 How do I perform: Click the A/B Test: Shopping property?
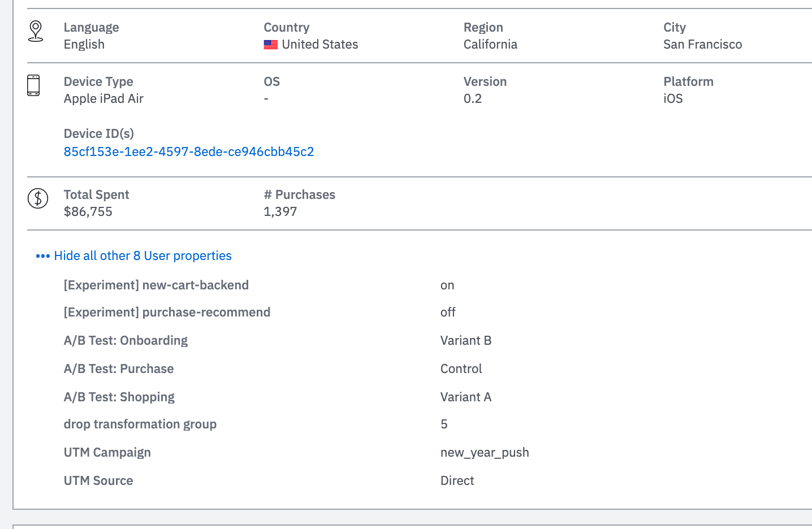tap(119, 397)
